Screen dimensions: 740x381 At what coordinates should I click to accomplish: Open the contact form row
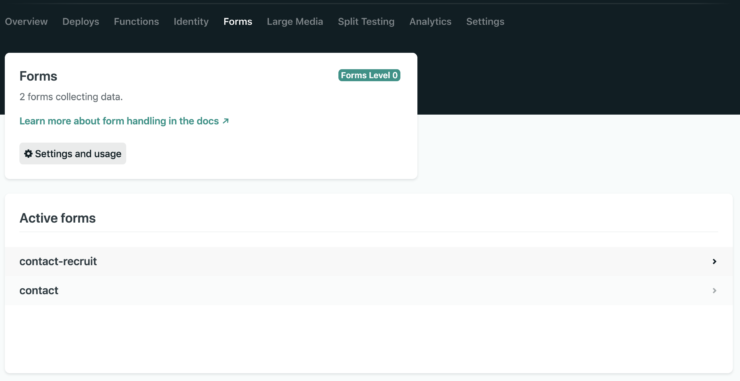point(369,290)
